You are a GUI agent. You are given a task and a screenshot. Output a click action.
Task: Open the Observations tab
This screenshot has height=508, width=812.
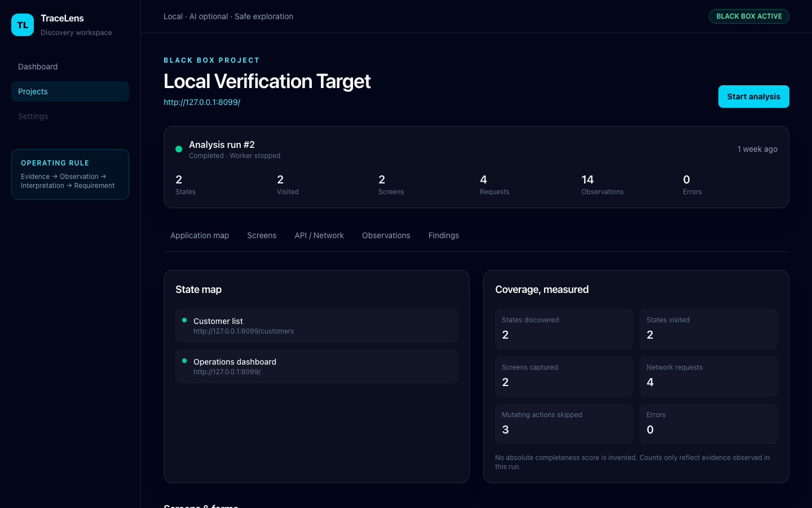click(x=386, y=235)
